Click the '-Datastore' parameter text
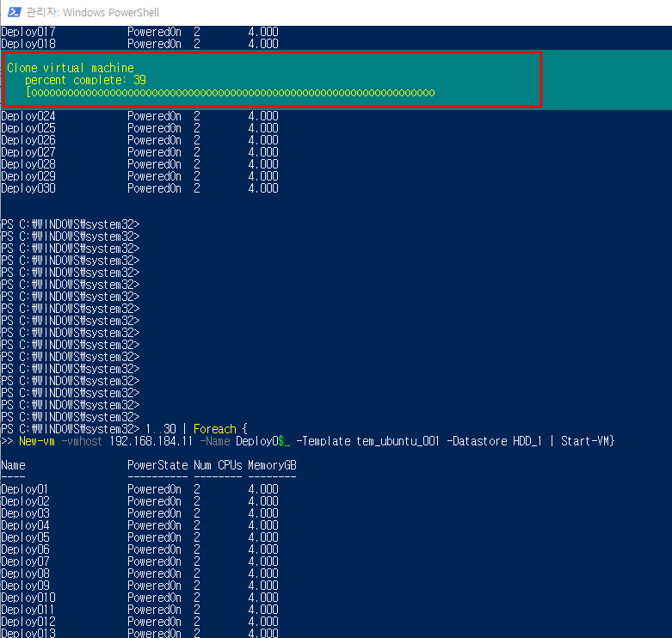Viewport: 672px width, 638px height. [x=476, y=441]
